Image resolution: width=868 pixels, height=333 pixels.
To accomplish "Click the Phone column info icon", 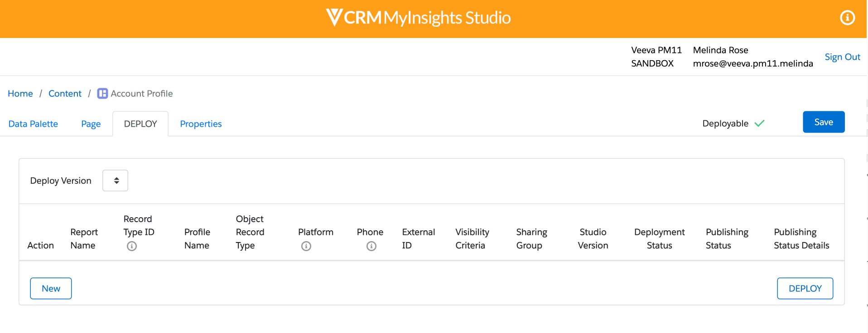I will (371, 246).
